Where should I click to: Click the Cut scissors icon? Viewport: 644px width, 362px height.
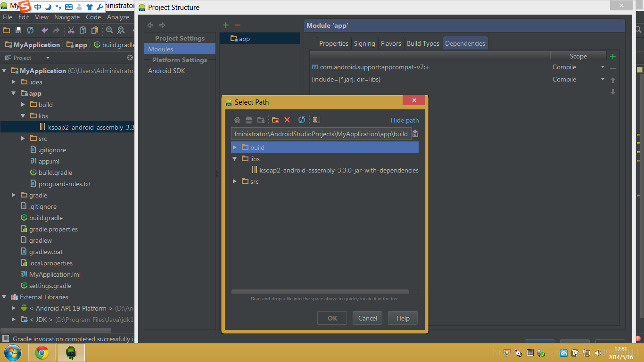click(x=71, y=30)
